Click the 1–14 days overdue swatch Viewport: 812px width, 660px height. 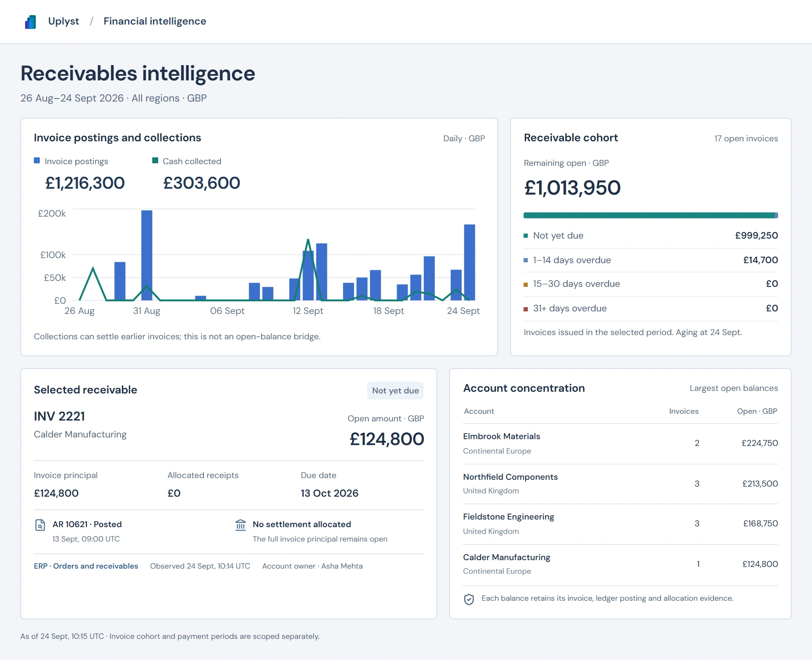point(526,260)
